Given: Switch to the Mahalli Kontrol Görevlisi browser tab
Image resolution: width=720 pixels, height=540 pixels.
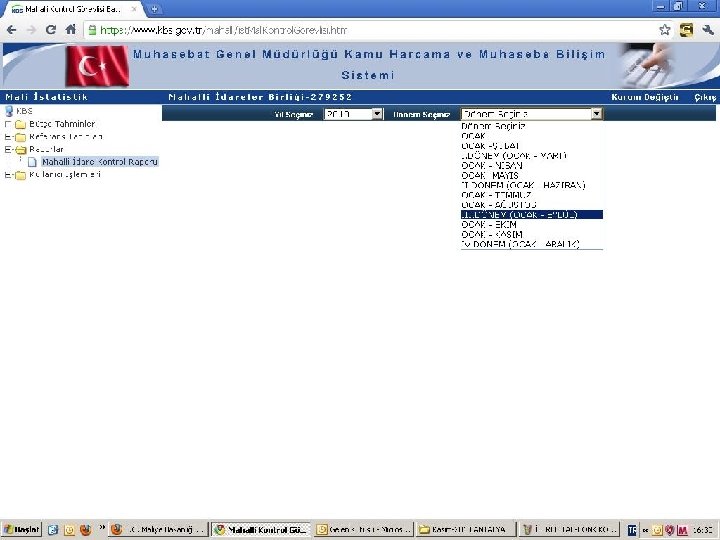Looking at the screenshot, I should tap(72, 9).
